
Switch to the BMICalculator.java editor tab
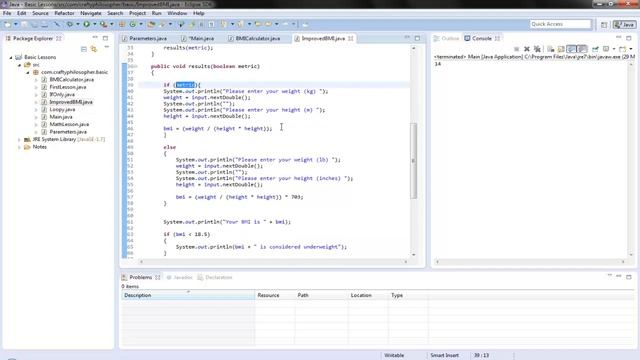tap(258, 38)
